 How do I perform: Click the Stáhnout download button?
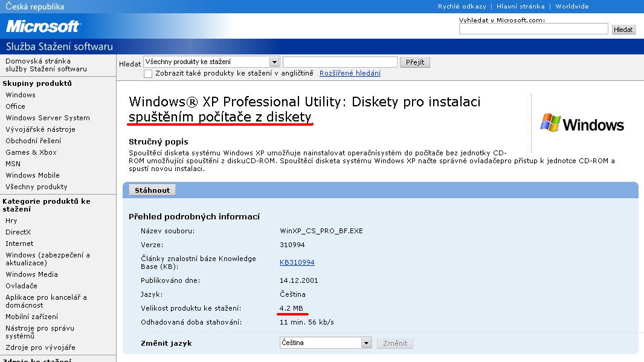click(x=152, y=190)
